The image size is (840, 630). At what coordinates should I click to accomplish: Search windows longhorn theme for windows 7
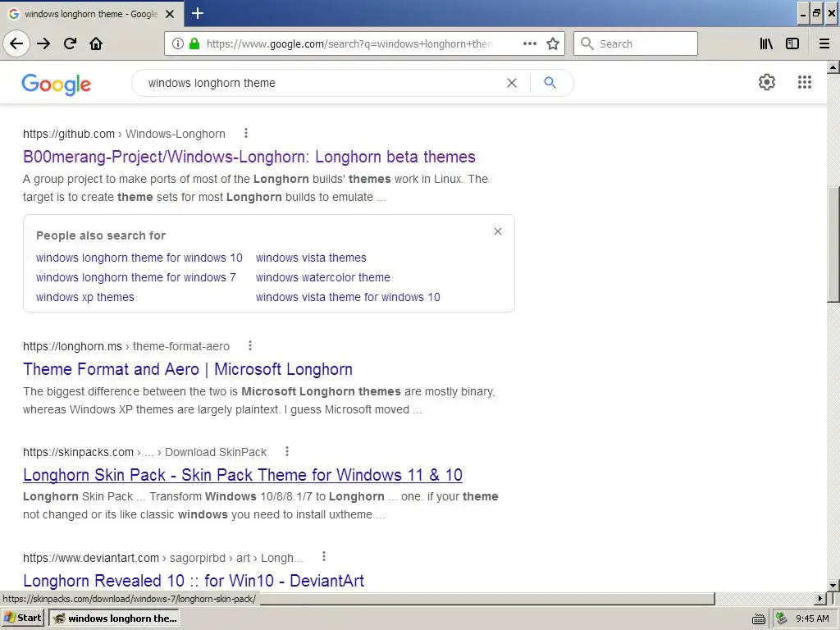coord(135,277)
